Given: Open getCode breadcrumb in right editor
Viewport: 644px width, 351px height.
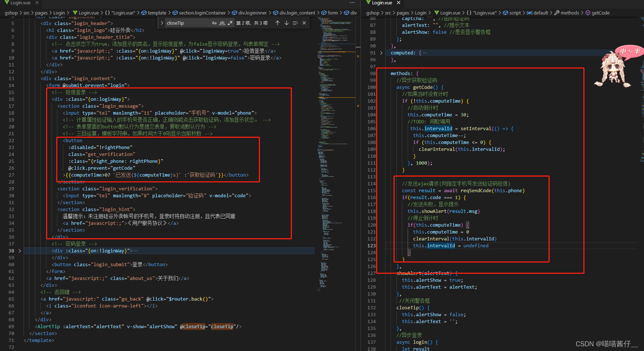Looking at the screenshot, I should coord(598,13).
